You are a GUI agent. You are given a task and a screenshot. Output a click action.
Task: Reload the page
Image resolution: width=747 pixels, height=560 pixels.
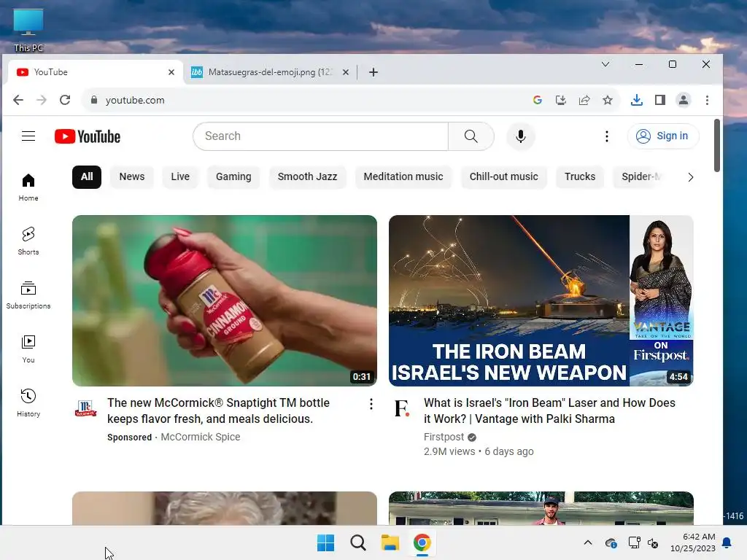pos(65,100)
